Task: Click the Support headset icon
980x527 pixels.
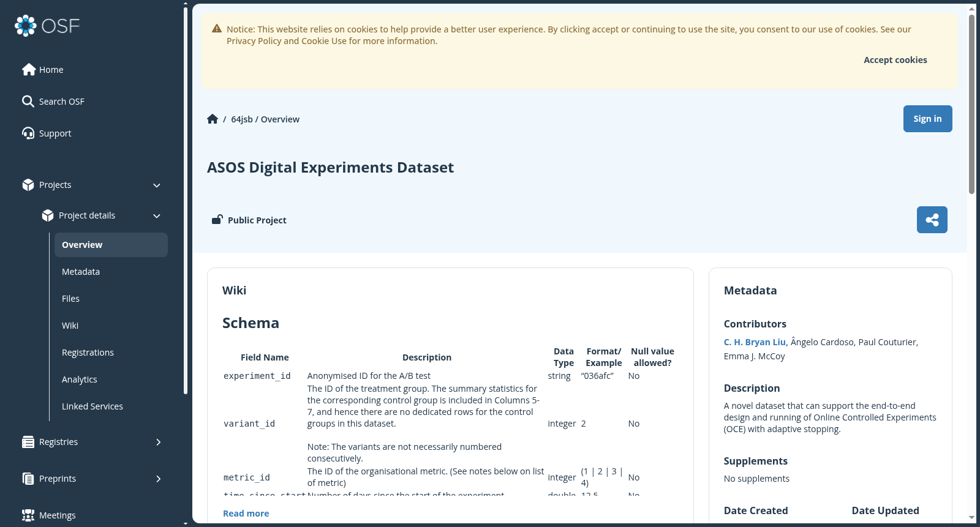Action: click(x=28, y=133)
